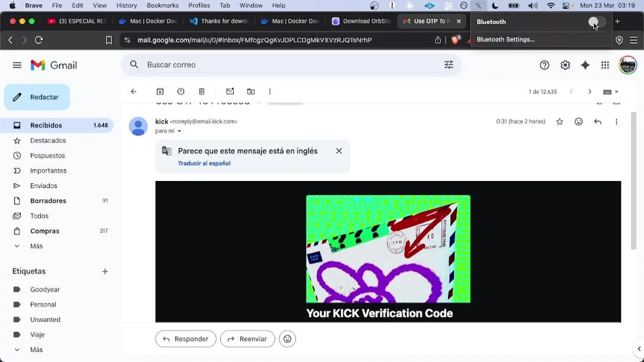The width and height of the screenshot is (644, 362).
Task: Click the Redactar compose button
Action: (x=37, y=97)
